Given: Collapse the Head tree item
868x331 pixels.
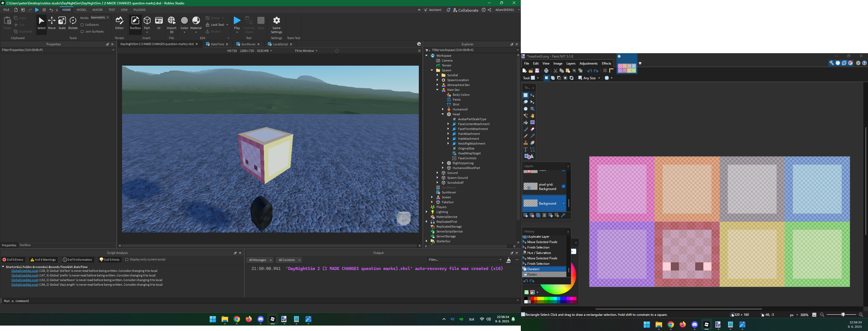Looking at the screenshot, I should (443, 114).
